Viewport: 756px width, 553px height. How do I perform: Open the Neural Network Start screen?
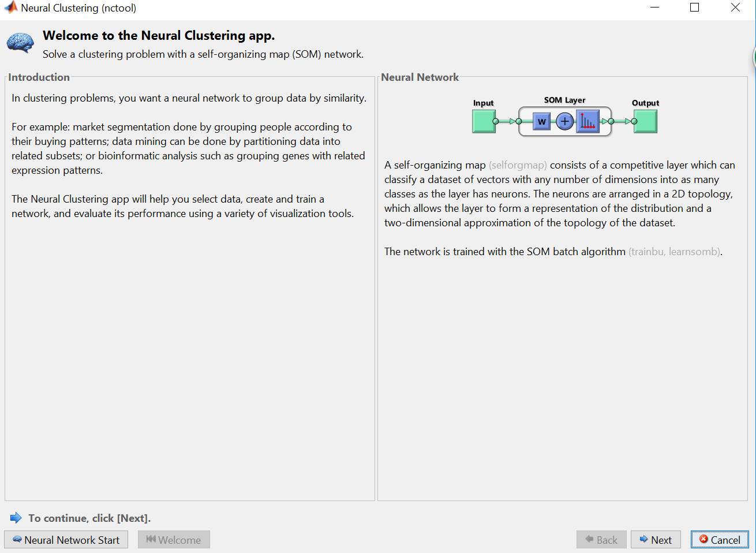point(66,540)
